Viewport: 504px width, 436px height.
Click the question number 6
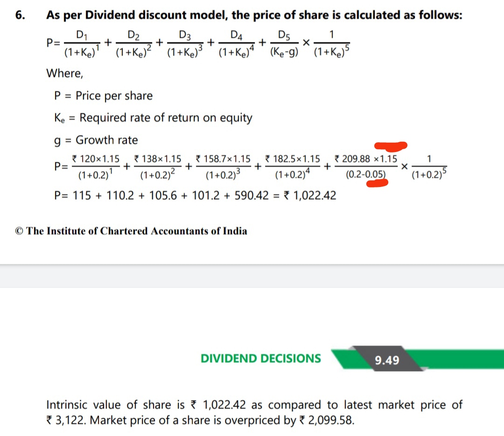pyautogui.click(x=20, y=14)
